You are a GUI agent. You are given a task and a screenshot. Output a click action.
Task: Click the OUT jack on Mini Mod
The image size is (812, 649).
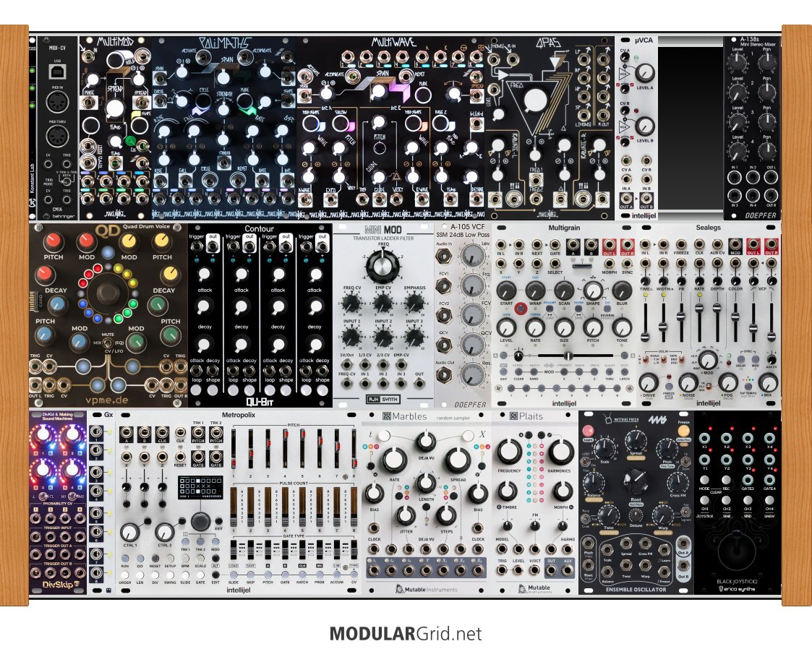coord(419,384)
